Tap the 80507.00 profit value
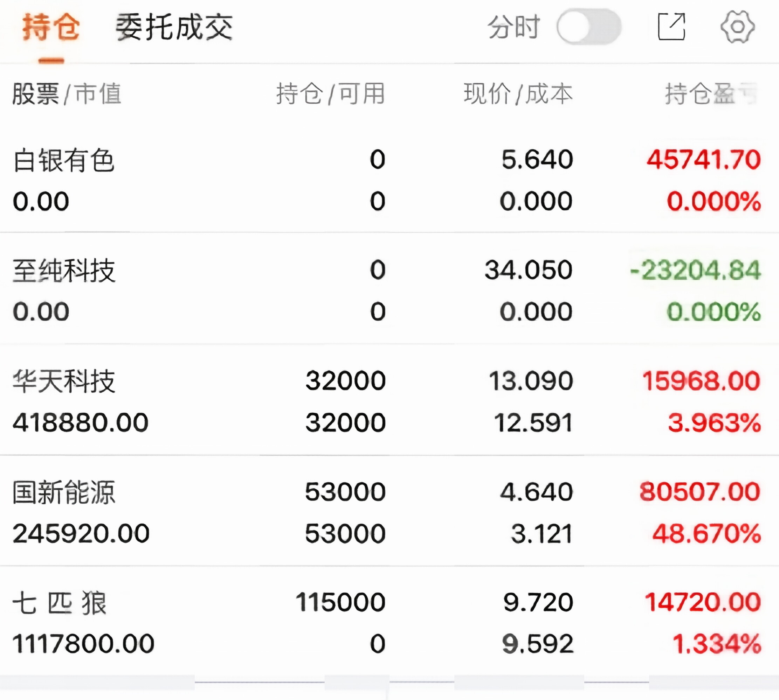Screen dimensions: 779x700 [x=700, y=491]
